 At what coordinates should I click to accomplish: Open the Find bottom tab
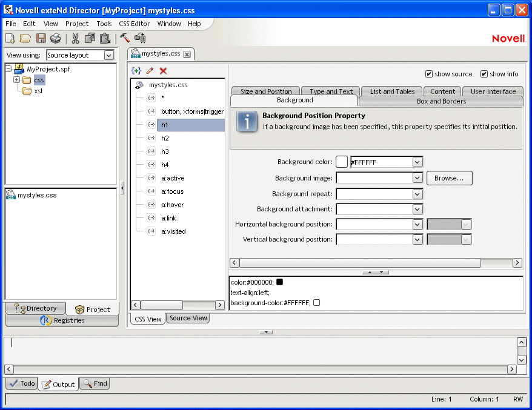95,383
